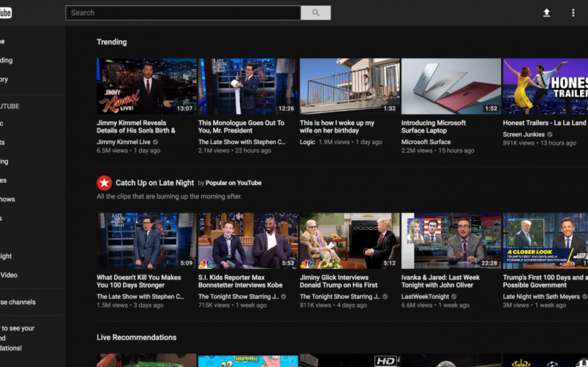Play the S.I. Kids Reporter Kobe interview thumbnail
Image resolution: width=588 pixels, height=367 pixels.
248,240
